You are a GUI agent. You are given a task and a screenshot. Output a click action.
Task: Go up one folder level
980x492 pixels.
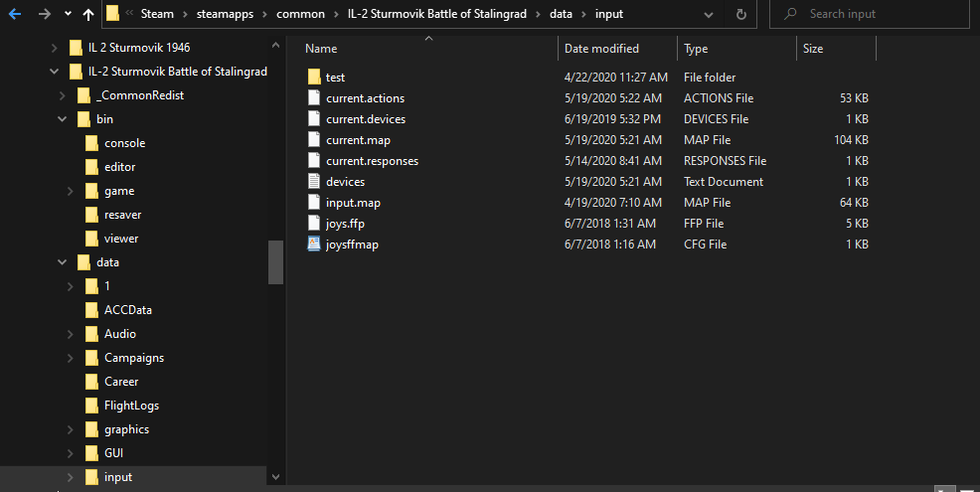[88, 14]
